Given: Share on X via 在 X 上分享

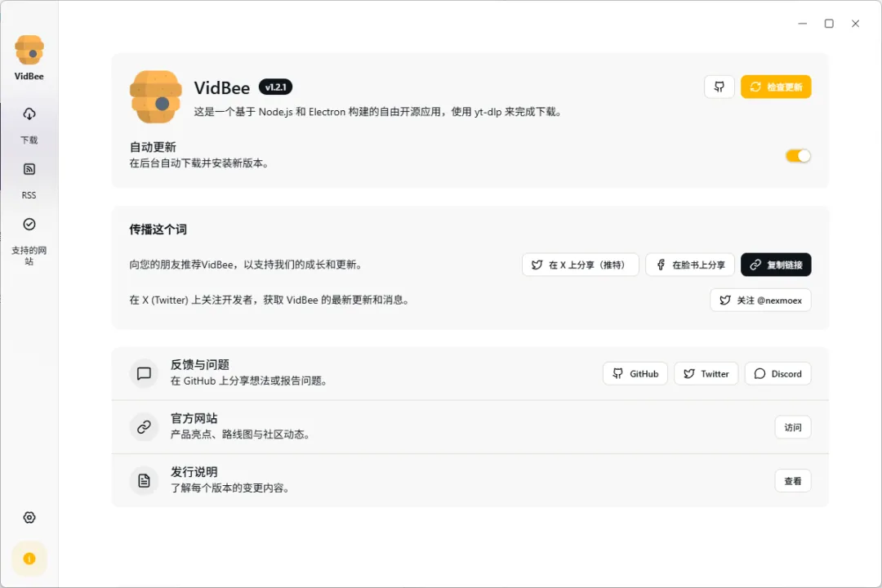Looking at the screenshot, I should (x=581, y=265).
